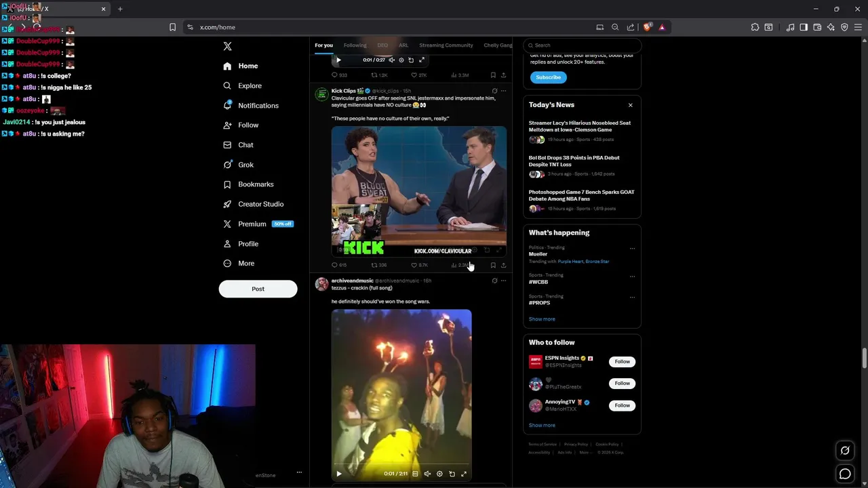Switch to the Streaming Community tab

(446, 45)
